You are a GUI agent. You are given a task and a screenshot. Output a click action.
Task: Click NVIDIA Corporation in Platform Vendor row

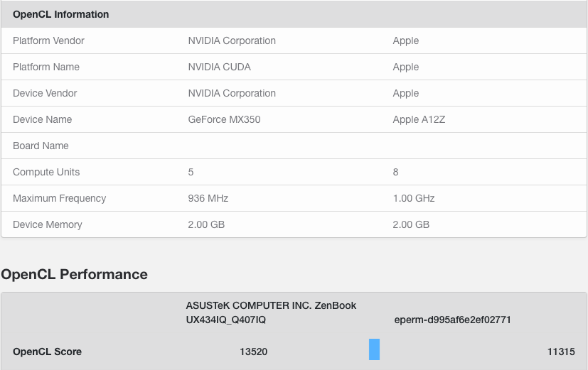click(232, 40)
